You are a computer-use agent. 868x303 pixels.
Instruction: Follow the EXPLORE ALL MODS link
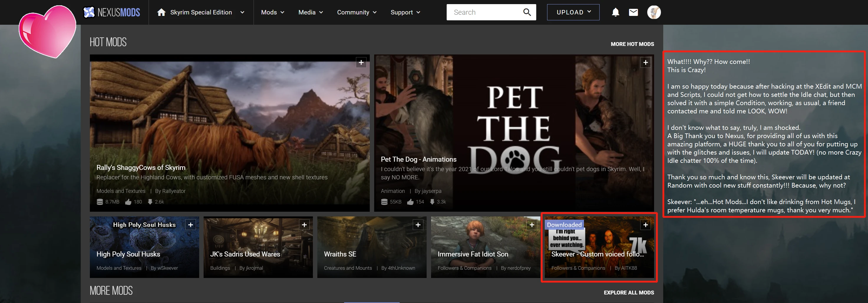[629, 293]
